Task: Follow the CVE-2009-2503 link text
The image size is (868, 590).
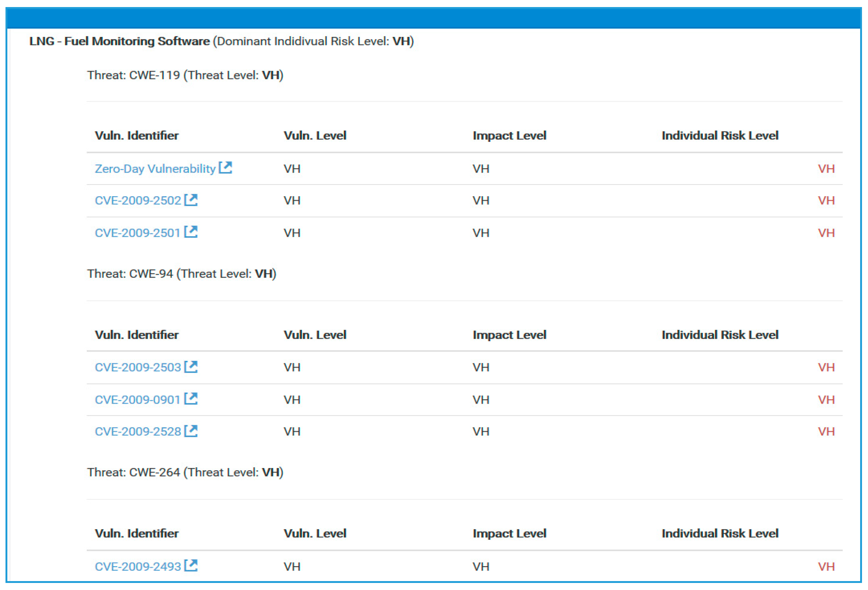Action: (138, 367)
